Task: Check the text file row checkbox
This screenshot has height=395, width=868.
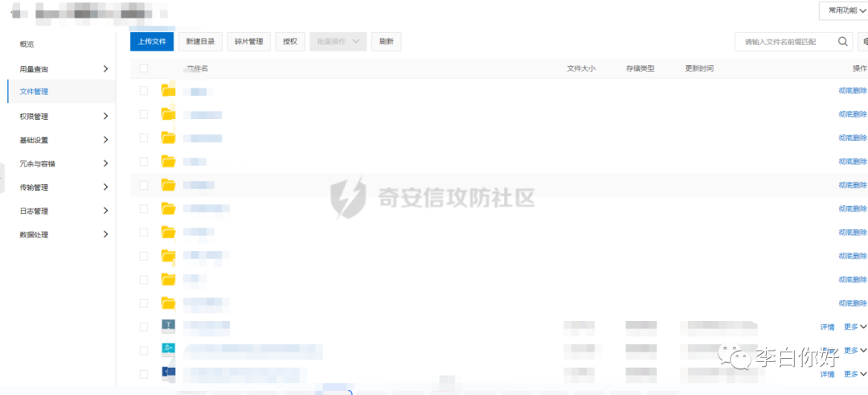Action: point(144,327)
